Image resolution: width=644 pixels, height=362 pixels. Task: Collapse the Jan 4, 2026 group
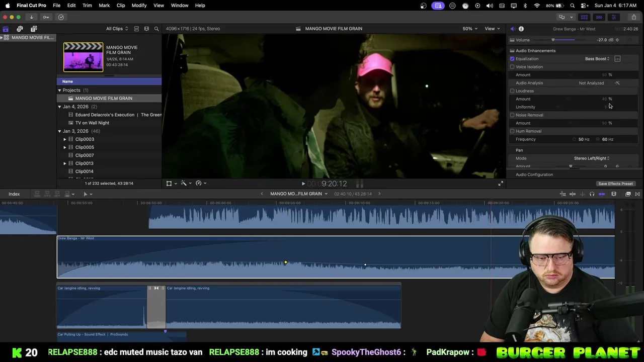[59, 107]
